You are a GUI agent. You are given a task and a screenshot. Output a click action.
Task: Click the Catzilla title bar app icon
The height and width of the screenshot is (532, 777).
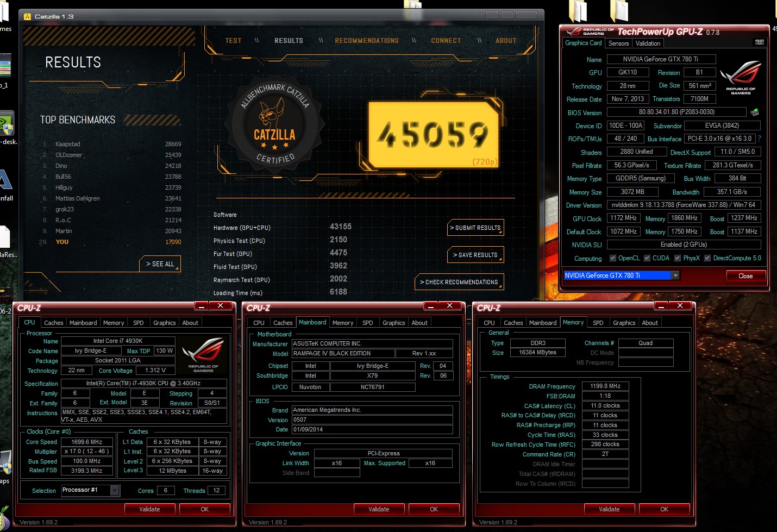27,16
